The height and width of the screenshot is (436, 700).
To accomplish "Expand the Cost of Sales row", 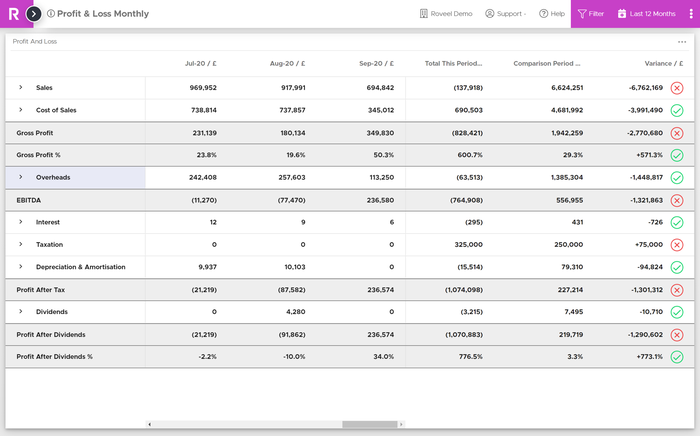I will [x=20, y=110].
